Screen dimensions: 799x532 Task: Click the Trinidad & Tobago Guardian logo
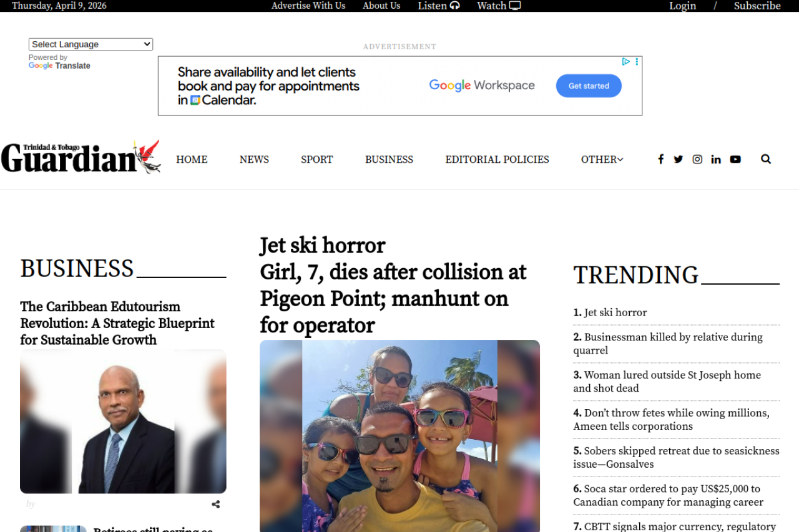pyautogui.click(x=81, y=157)
